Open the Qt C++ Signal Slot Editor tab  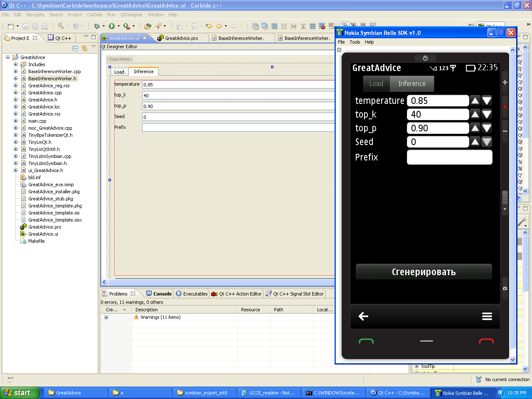click(294, 293)
